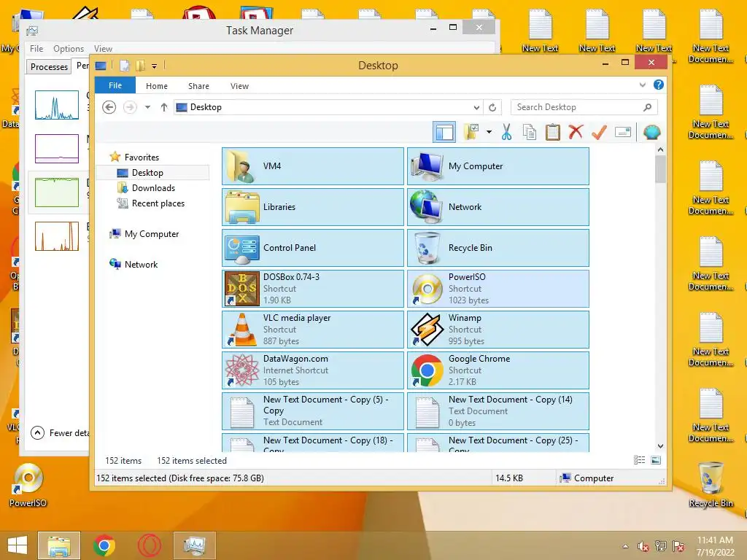Screen dimensions: 747x560
Task: Open the Customize Quick Access Toolbar dropdown
Action: [155, 66]
